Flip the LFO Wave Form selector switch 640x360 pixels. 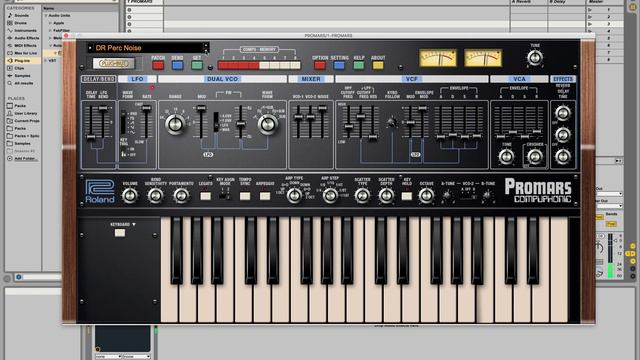123,122
